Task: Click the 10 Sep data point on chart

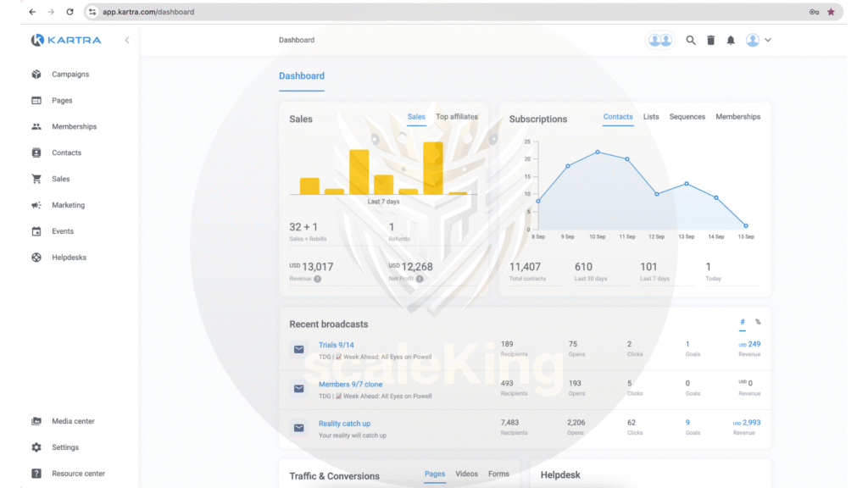Action: click(598, 152)
